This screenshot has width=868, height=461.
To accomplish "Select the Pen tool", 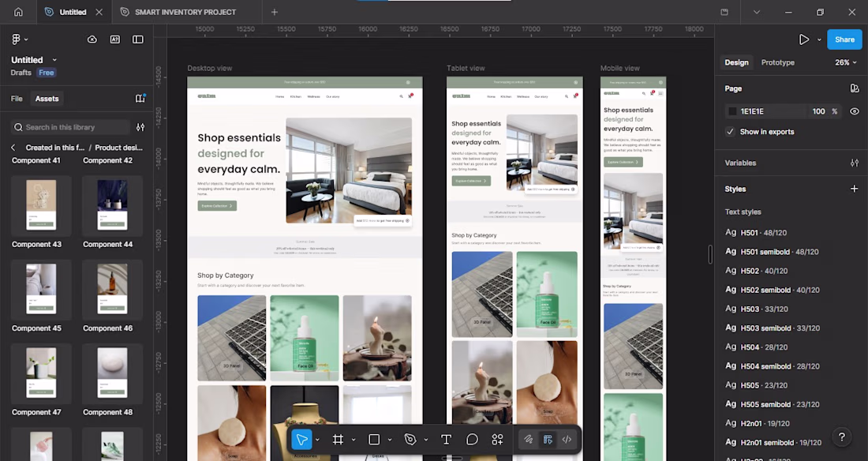I will tap(410, 440).
